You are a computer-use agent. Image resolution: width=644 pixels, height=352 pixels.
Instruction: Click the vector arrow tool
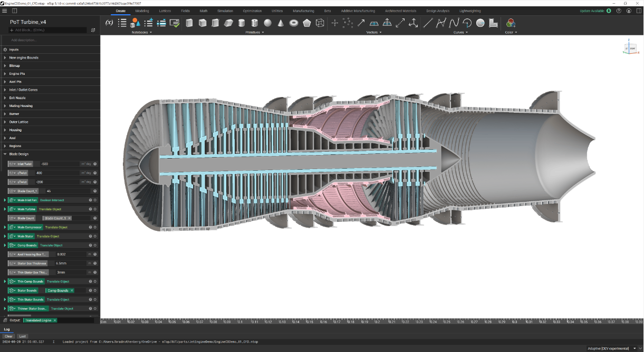pos(361,23)
